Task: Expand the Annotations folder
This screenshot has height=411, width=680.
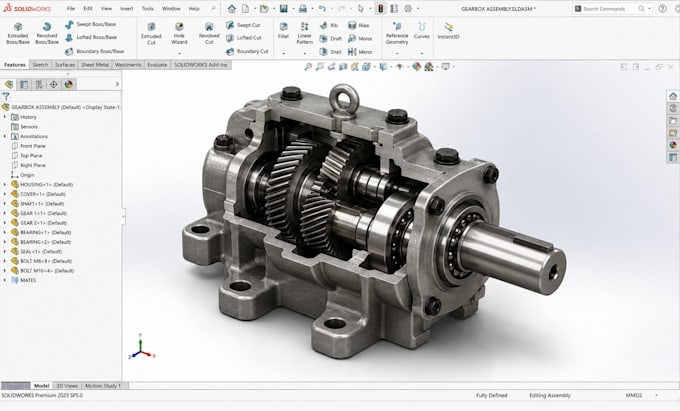Action: point(5,136)
